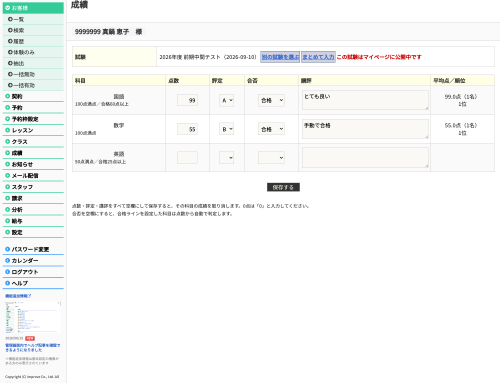Open the grade dropdown for 数学
500x383 pixels.
tap(226, 129)
